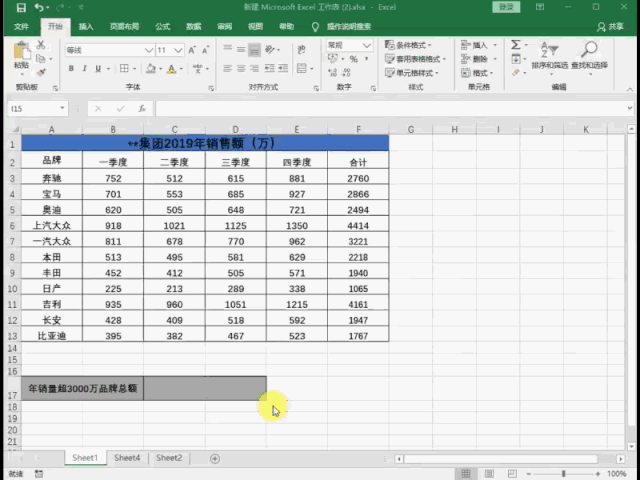Center text horizontally
The width and height of the screenshot is (640, 480).
241,68
